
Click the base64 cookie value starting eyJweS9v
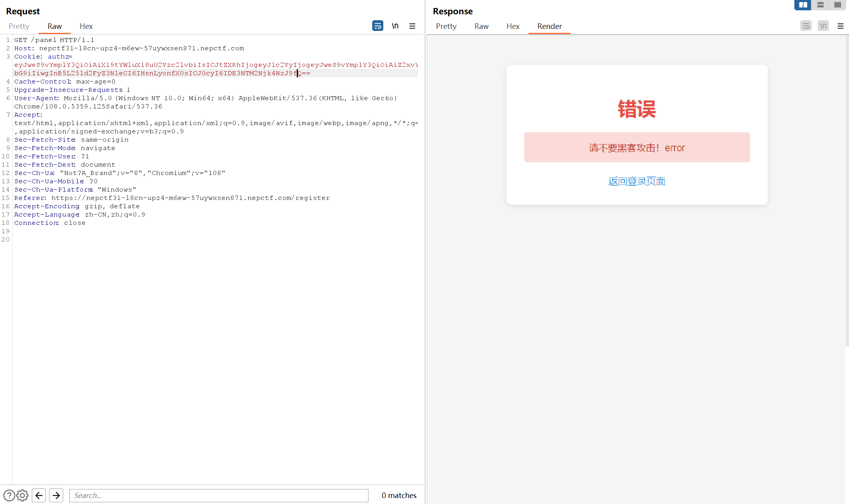point(216,65)
